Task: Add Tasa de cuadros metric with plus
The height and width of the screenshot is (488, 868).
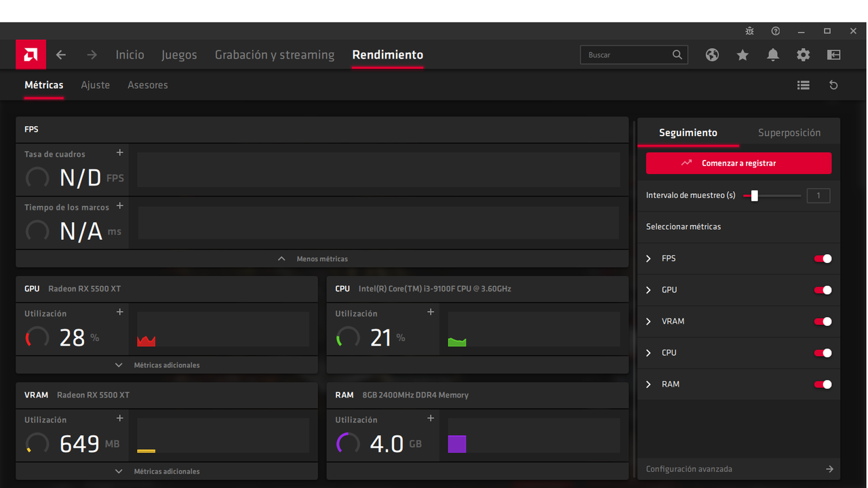Action: (120, 152)
